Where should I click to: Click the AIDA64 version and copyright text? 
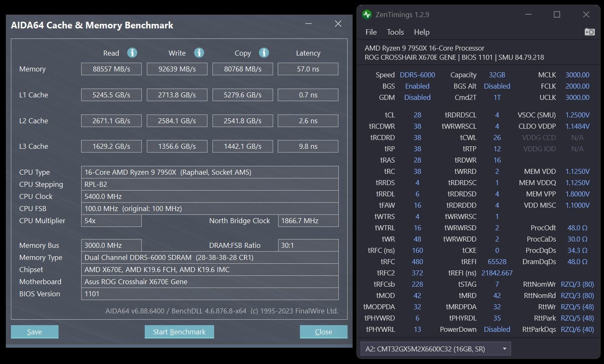tap(222, 311)
